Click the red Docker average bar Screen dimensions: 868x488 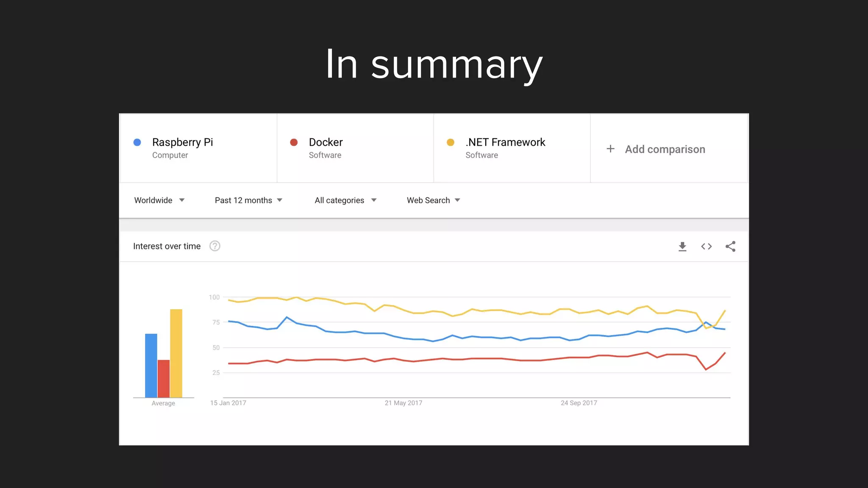tap(164, 379)
